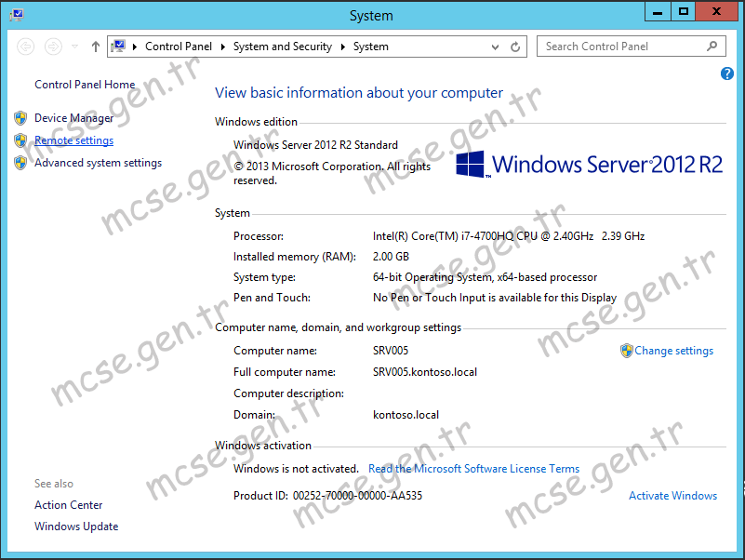Read the Microsoft Software License Terms
The height and width of the screenshot is (560, 745).
coord(473,469)
